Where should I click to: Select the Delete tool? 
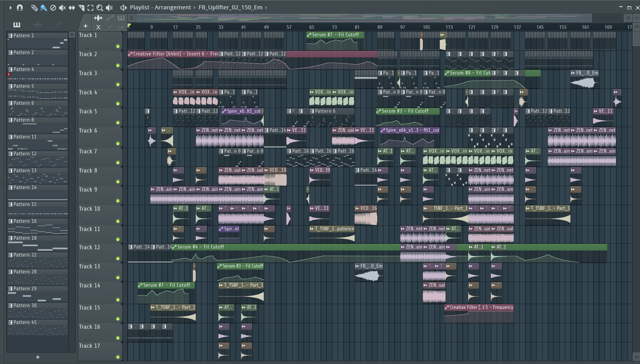[53, 8]
